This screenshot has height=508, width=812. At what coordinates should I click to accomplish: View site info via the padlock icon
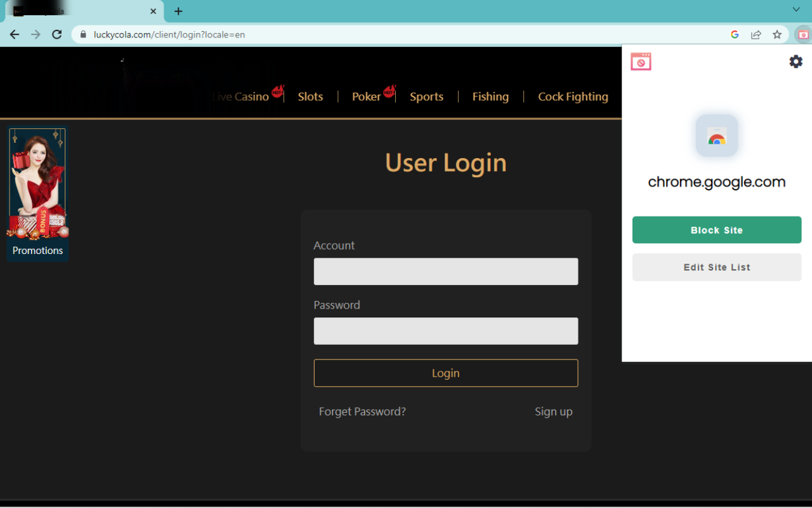[x=82, y=34]
